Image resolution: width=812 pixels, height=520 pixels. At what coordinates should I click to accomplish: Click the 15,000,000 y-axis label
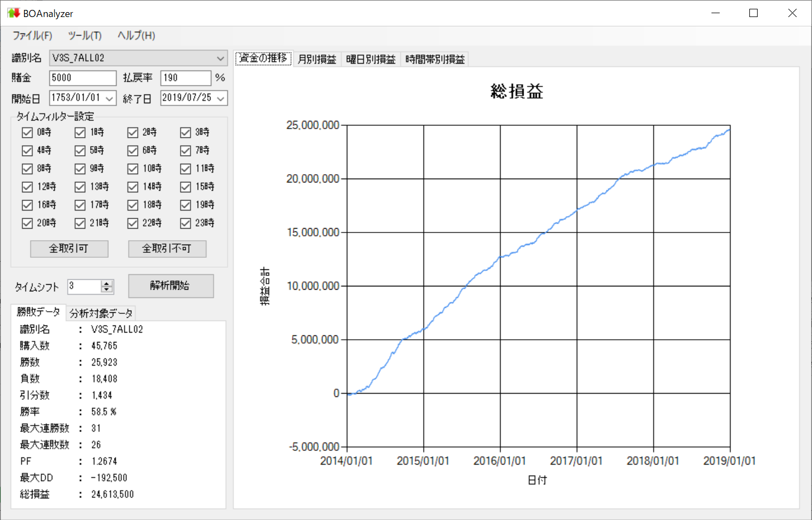[x=313, y=233]
